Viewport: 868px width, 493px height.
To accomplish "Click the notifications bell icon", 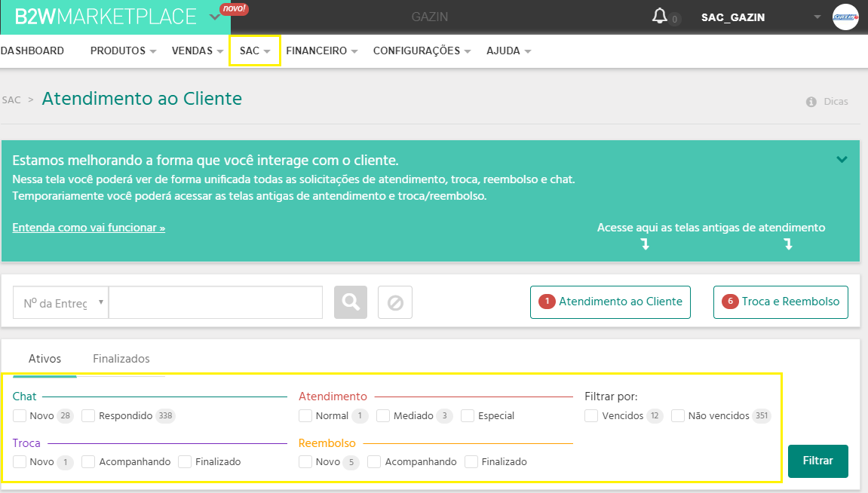I will pos(660,17).
